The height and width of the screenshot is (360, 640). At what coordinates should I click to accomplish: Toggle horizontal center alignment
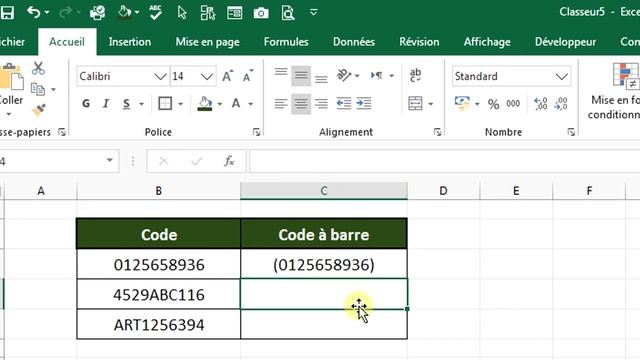[x=301, y=104]
